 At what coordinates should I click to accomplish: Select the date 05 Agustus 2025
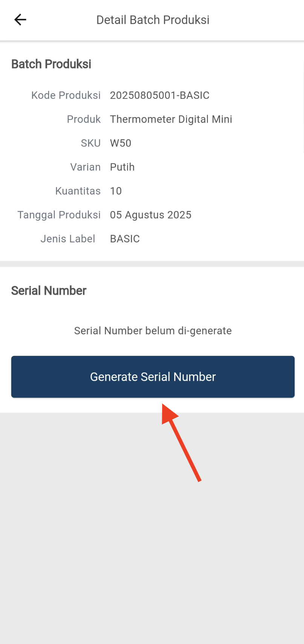coord(150,215)
